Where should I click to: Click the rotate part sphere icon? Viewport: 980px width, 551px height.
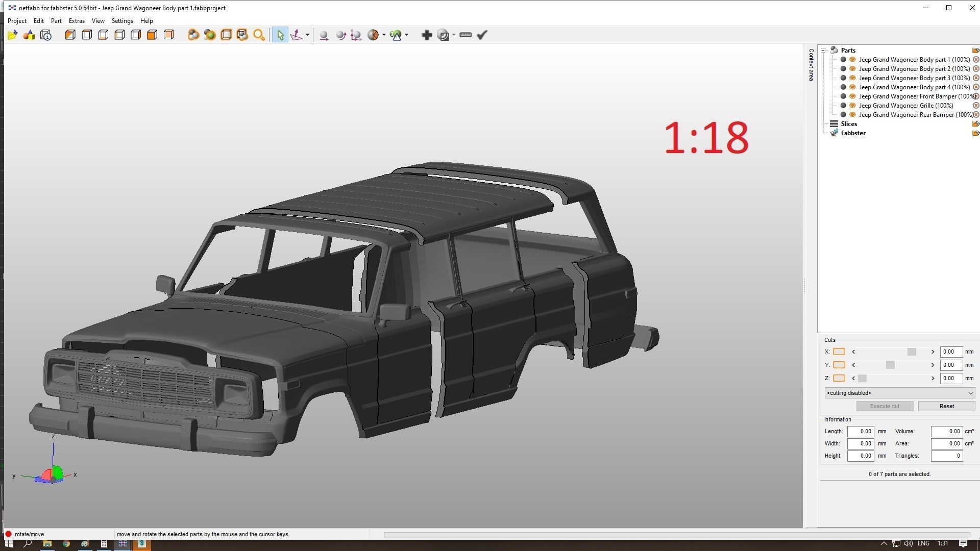coord(340,35)
